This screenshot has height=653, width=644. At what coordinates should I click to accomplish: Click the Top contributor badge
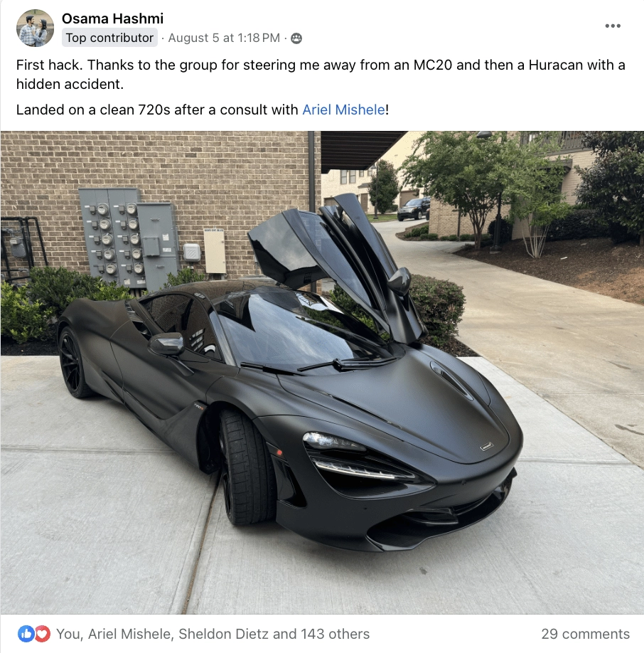coord(110,38)
